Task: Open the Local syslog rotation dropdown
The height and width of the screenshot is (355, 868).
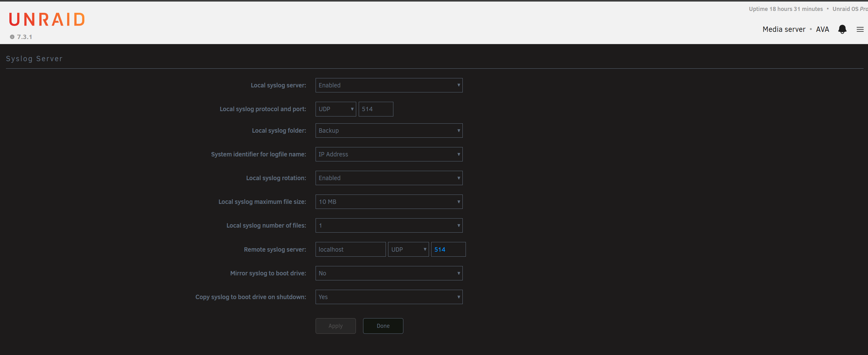Action: coord(389,178)
